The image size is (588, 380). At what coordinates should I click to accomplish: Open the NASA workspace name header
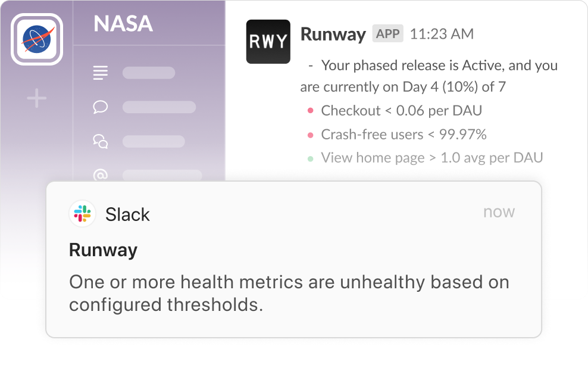point(123,24)
